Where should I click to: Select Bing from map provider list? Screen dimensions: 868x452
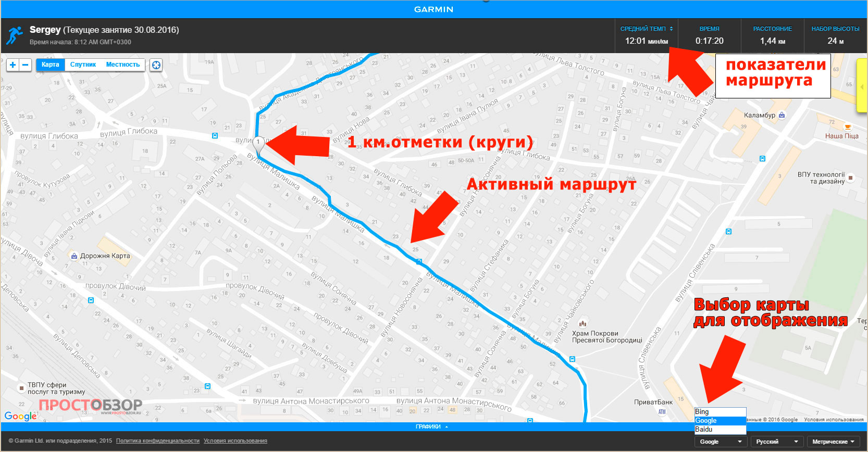(x=721, y=412)
